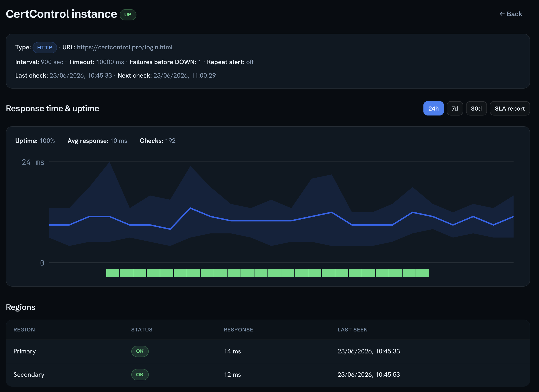The width and height of the screenshot is (539, 392).
Task: Click the REGION column header
Action: pos(24,329)
